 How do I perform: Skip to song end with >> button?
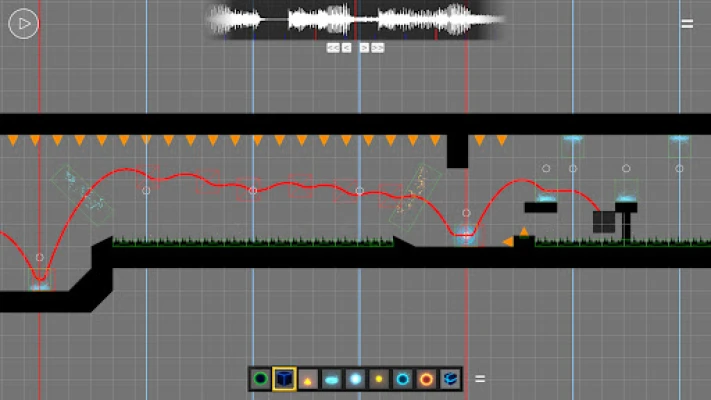[378, 48]
